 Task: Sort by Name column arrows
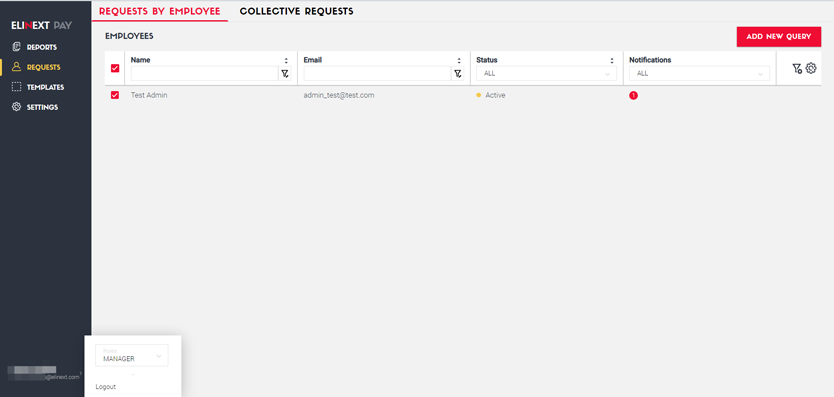286,61
